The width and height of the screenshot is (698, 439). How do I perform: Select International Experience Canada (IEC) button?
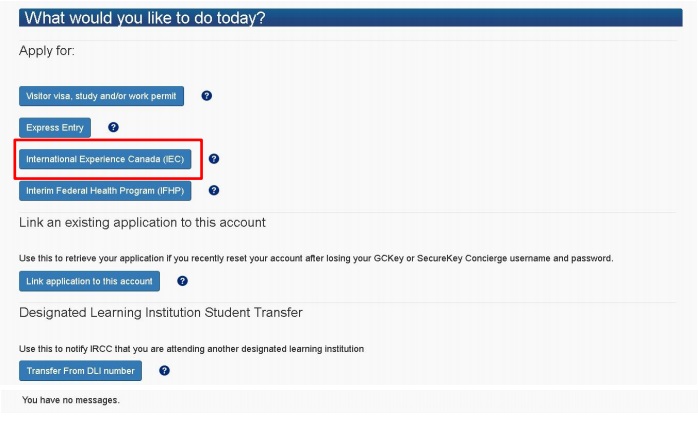105,159
